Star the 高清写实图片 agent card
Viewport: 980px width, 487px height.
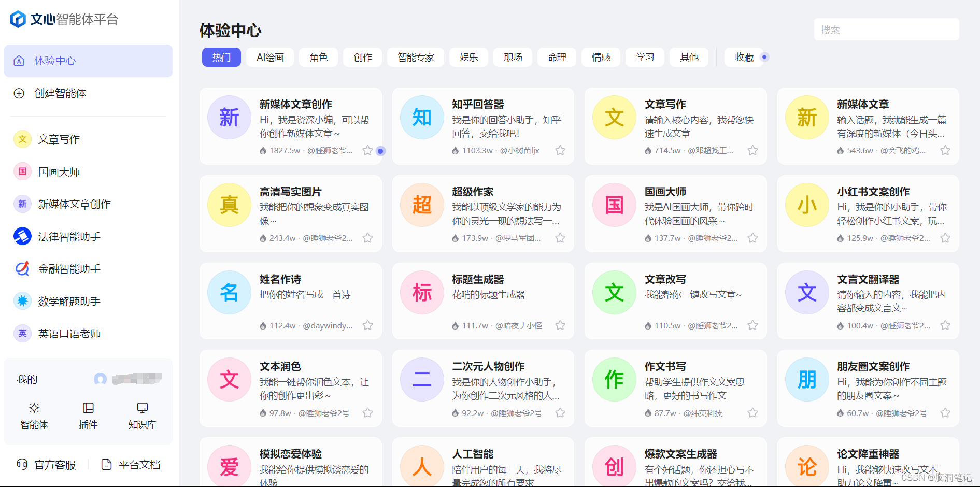[367, 238]
